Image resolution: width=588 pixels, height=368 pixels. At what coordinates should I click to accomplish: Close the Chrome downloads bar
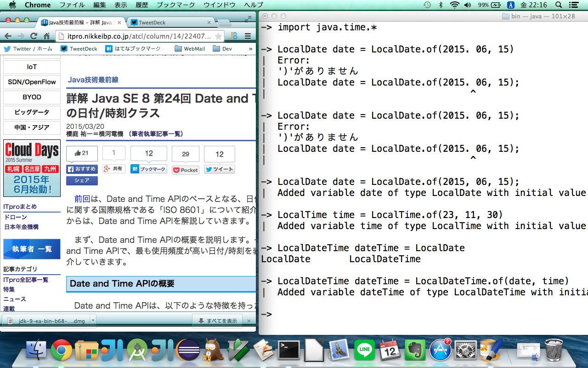pyautogui.click(x=249, y=321)
